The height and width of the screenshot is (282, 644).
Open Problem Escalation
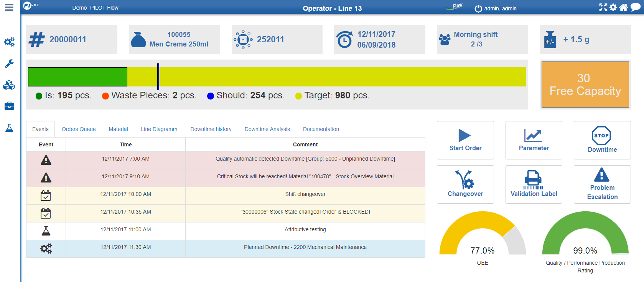(602, 184)
